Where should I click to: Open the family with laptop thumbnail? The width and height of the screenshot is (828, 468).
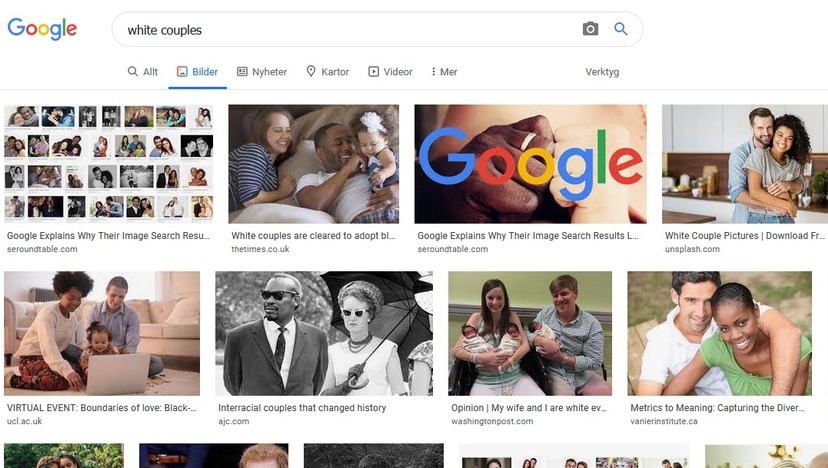102,333
